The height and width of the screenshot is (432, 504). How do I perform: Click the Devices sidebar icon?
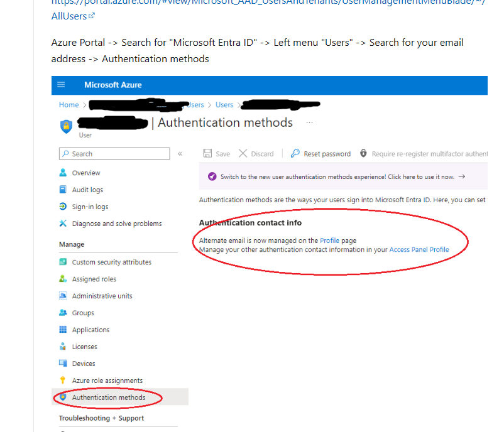(63, 363)
